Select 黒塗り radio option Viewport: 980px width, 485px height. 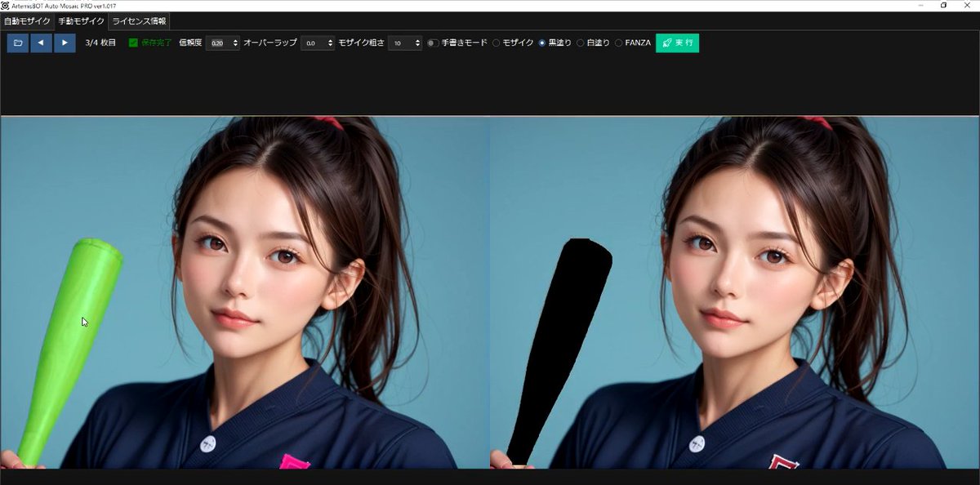(542, 42)
